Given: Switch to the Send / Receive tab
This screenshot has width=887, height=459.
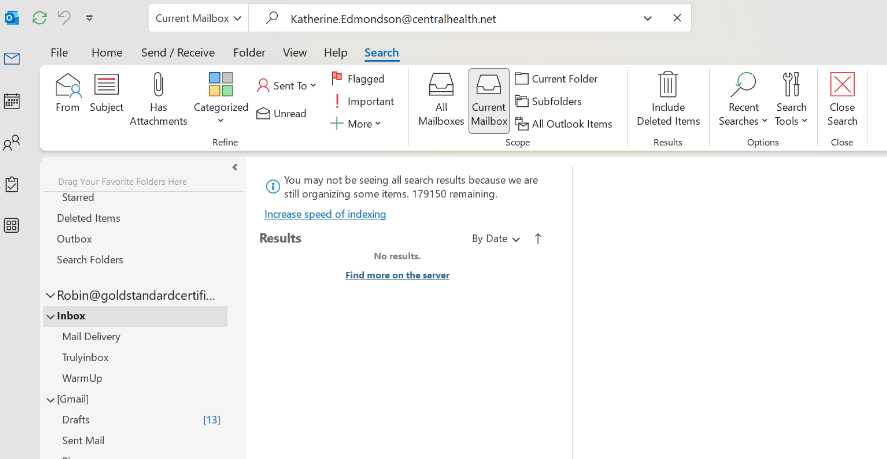Looking at the screenshot, I should [178, 53].
